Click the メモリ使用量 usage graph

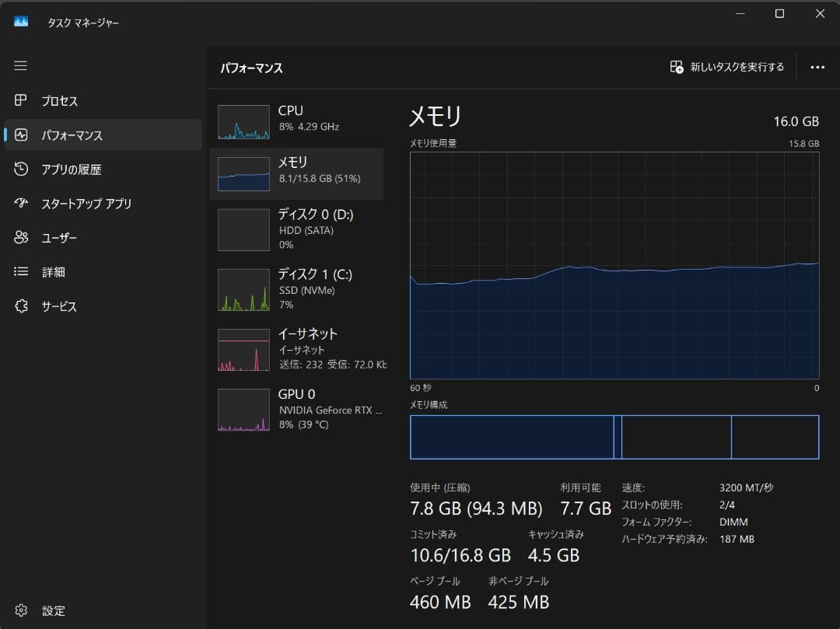click(614, 268)
